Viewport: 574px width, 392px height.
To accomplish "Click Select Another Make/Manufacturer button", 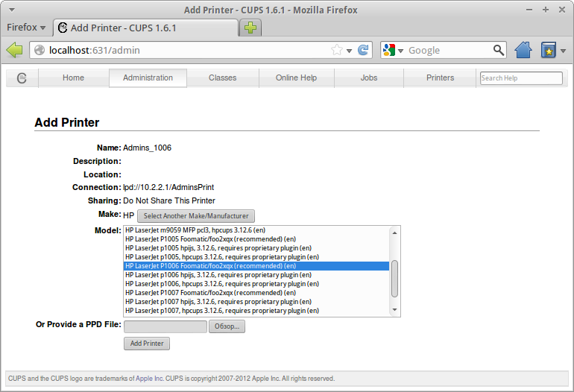I will point(196,216).
